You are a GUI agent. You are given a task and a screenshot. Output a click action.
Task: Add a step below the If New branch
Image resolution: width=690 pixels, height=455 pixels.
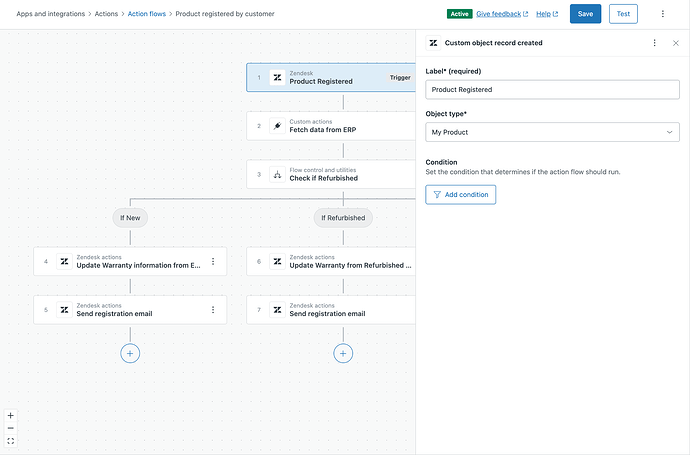pyautogui.click(x=130, y=353)
